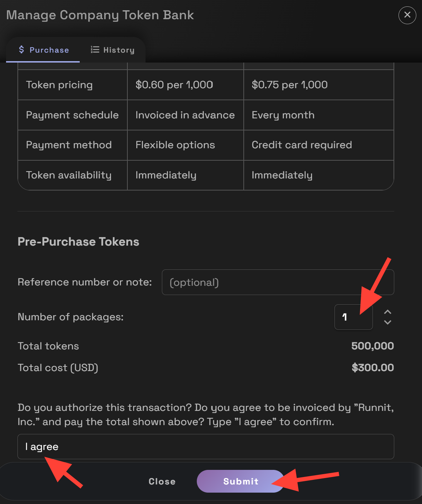Screen dimensions: 422x504
Task: Click the 500,000 total tokens value
Action: click(x=372, y=346)
